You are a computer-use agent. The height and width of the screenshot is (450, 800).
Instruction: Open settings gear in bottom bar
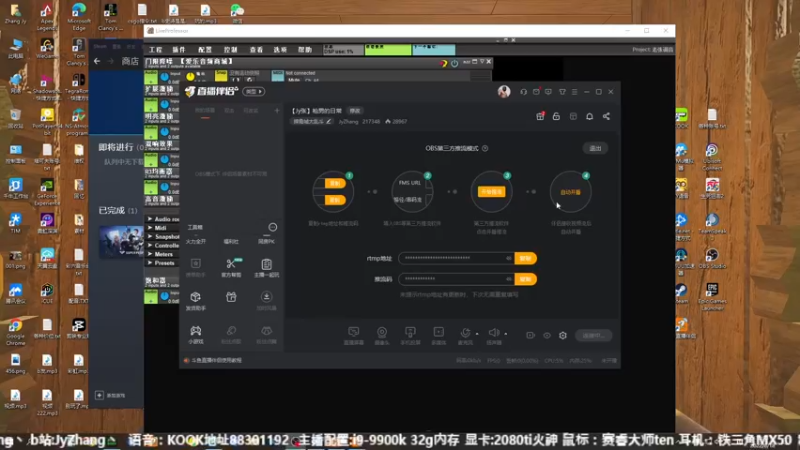tap(563, 336)
